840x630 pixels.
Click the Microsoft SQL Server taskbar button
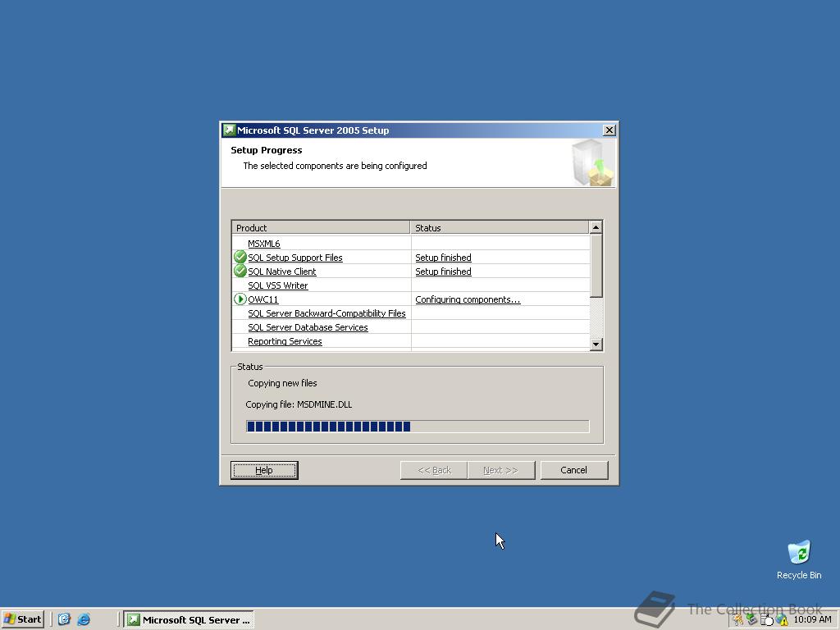coord(189,620)
